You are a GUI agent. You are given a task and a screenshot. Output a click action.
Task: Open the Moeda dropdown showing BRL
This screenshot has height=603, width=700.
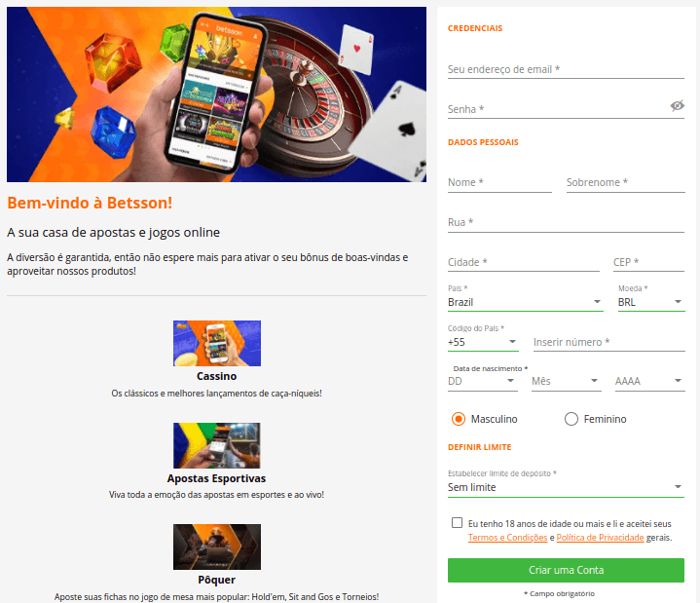[x=651, y=302]
